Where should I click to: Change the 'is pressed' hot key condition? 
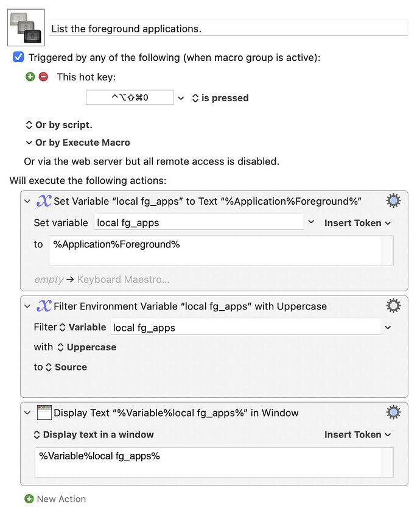pyautogui.click(x=220, y=98)
